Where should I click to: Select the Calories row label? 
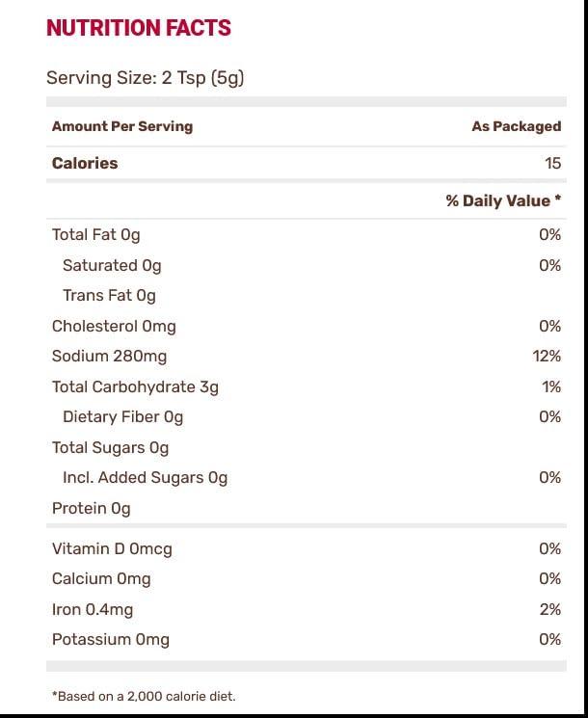coord(85,163)
